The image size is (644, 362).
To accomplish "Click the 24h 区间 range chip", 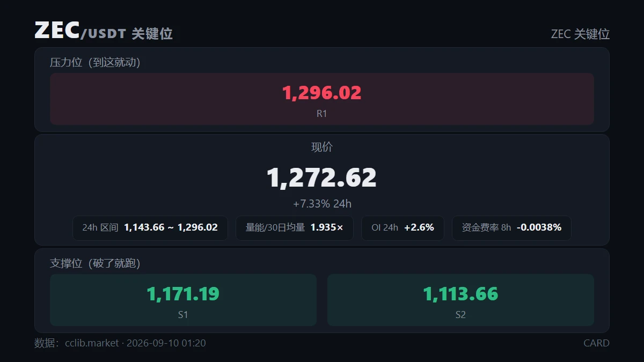I will [150, 228].
